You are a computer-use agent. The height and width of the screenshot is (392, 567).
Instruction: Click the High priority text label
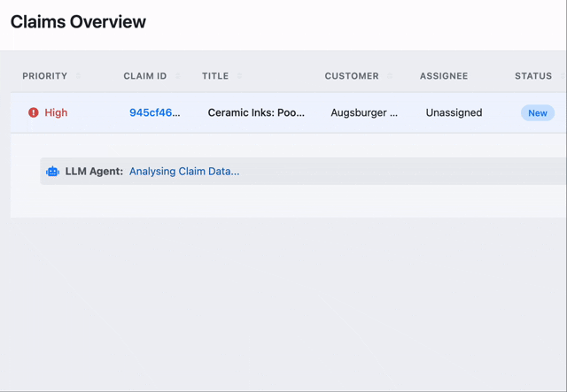[x=56, y=113]
